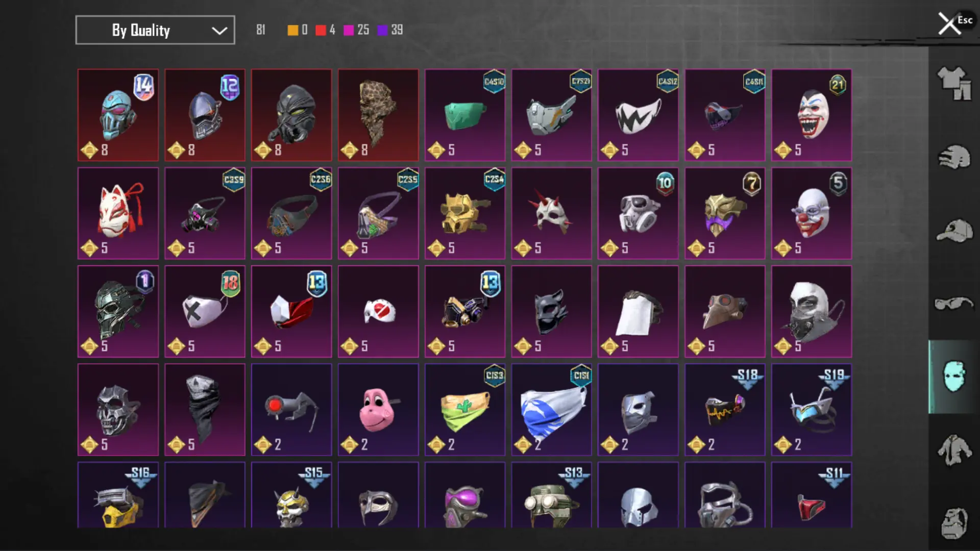
Task: Open the outfits category icon in sidebar
Action: click(954, 83)
